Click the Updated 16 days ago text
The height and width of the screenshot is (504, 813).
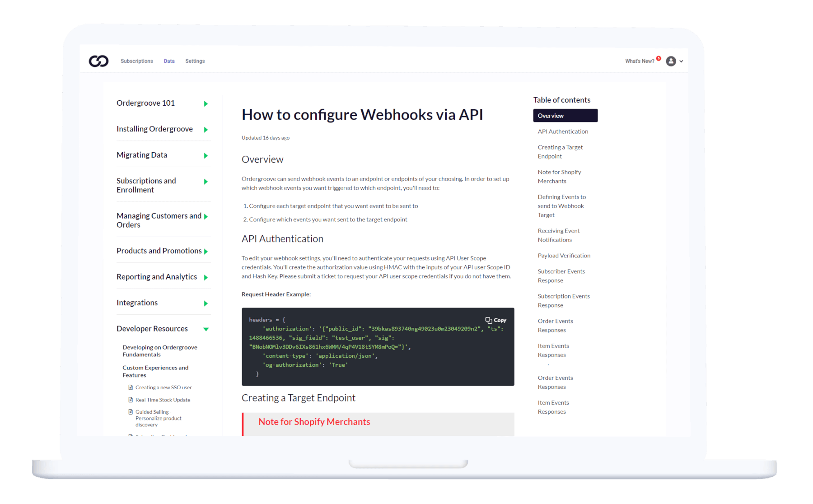266,138
